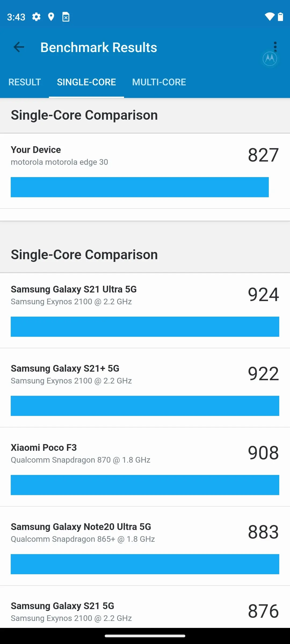This screenshot has height=644, width=290.
Task: Switch to the MULTI-CORE tab
Action: (x=159, y=82)
